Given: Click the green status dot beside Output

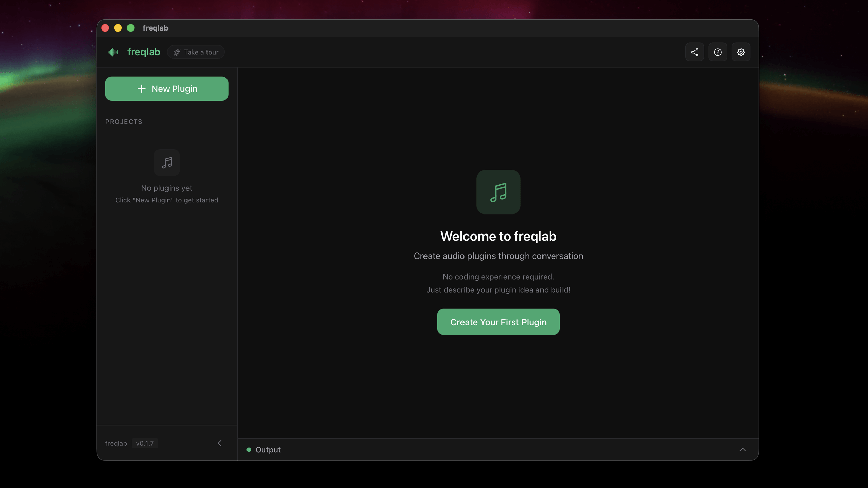Looking at the screenshot, I should point(249,449).
